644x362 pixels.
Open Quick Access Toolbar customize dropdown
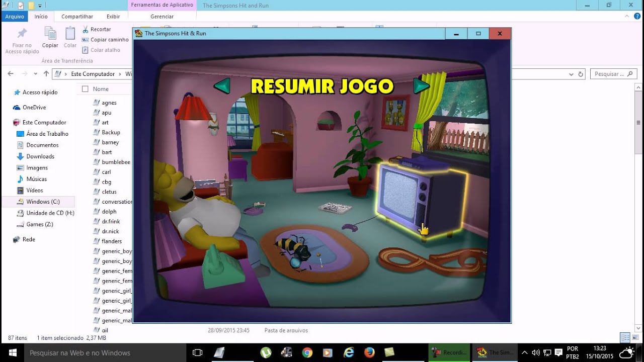click(x=40, y=6)
